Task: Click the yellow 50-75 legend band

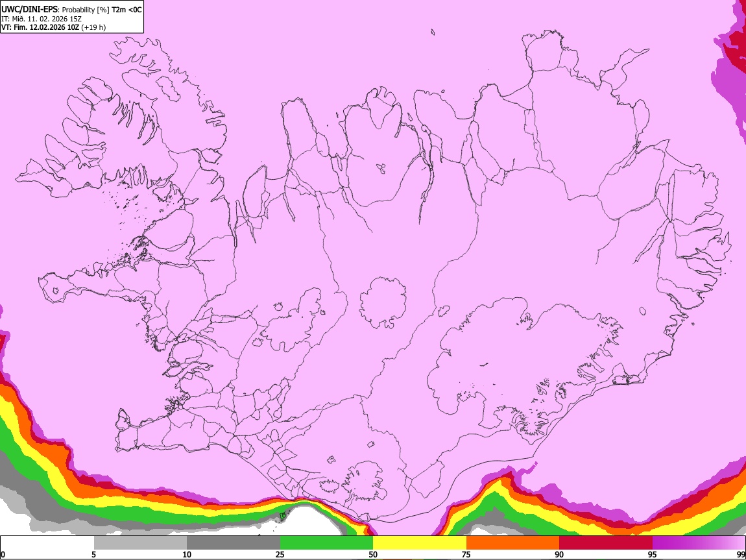Action: tap(420, 543)
